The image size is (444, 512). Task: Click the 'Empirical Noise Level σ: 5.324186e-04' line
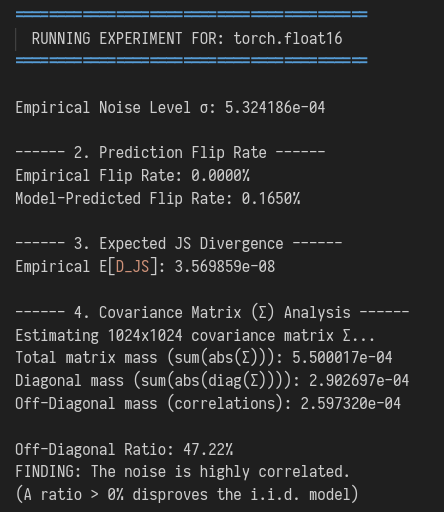click(x=170, y=107)
